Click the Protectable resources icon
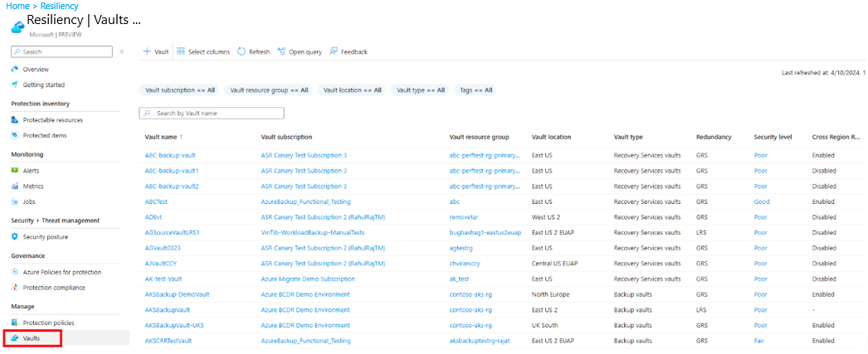This screenshot has width=868, height=354. click(x=15, y=120)
